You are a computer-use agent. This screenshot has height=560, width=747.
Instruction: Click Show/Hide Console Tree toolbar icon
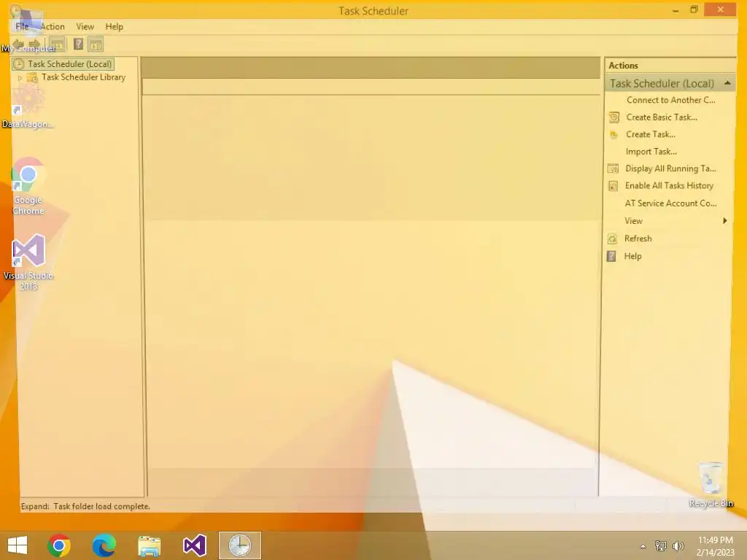pos(57,44)
